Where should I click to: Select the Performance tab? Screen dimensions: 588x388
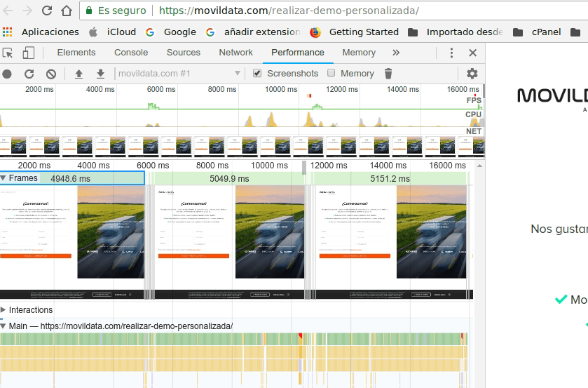pos(298,53)
